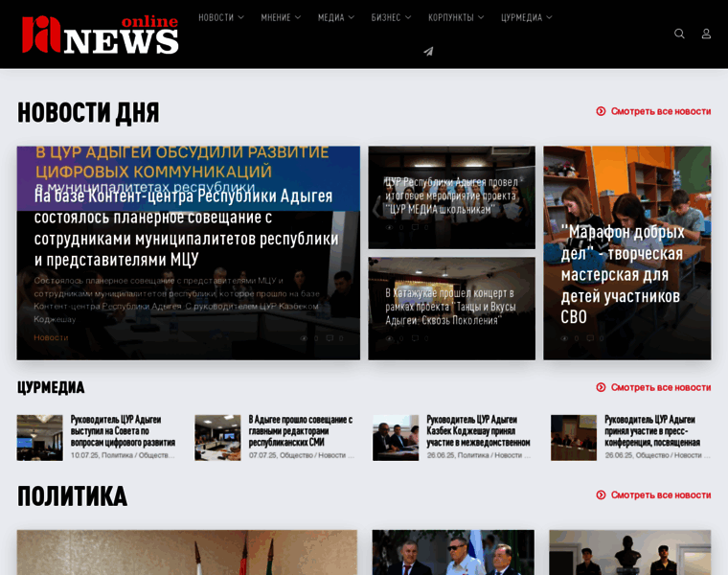Viewport: 728px width, 575px height.
Task: Open the search icon in header
Action: [x=679, y=34]
